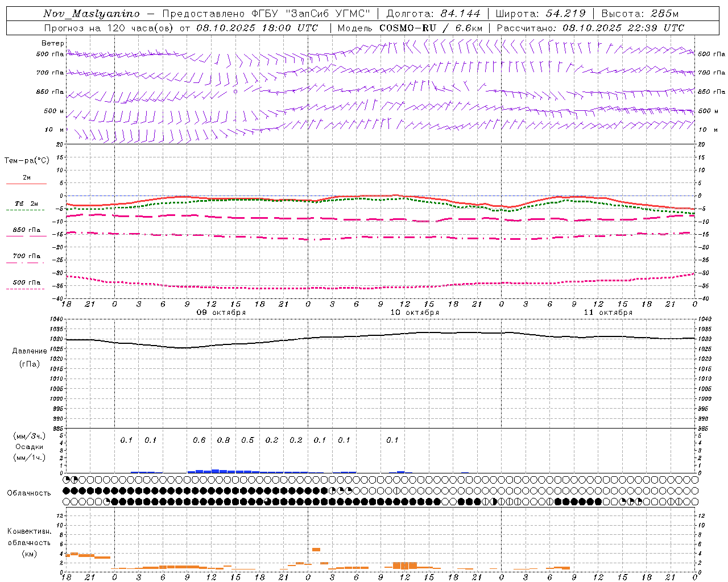Click the '(мм/3ч.)' precipitation unit label
The image size is (728, 582).
30,436
